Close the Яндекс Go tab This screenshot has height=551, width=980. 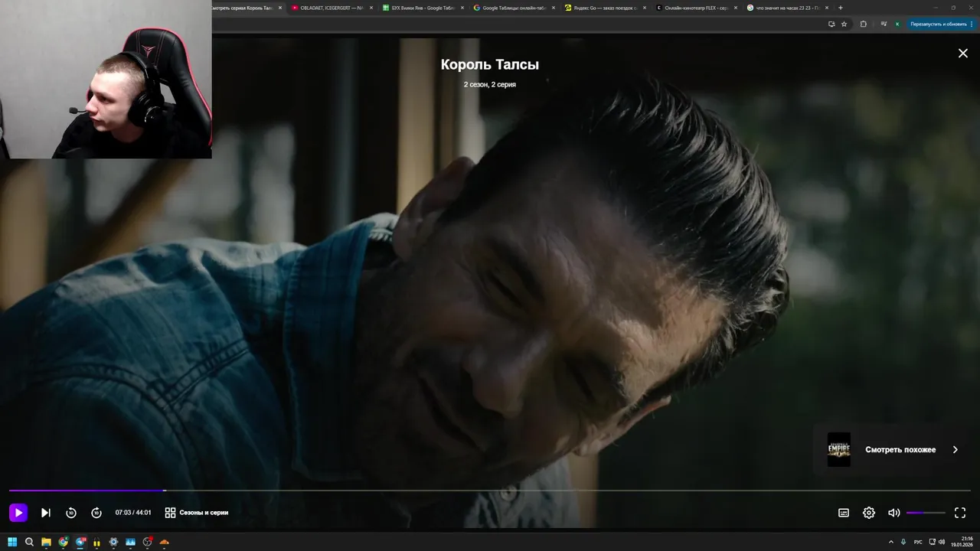coord(645,8)
